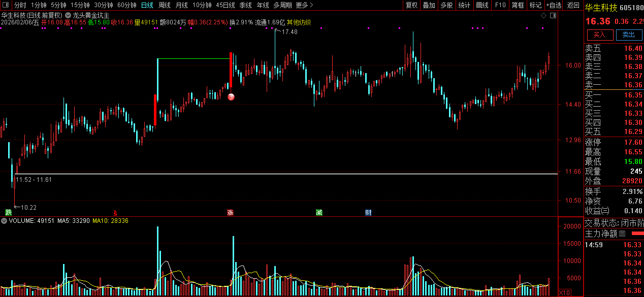Click the 多股 multi-stock button

(x=446, y=5)
